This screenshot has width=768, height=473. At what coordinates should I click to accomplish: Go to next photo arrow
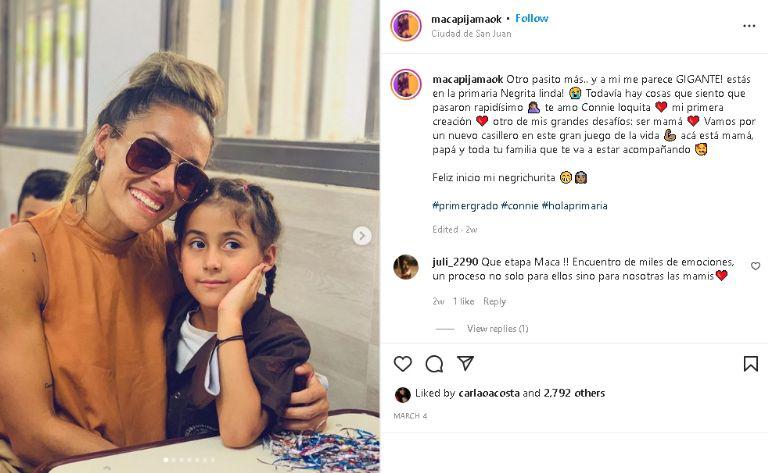coord(362,236)
